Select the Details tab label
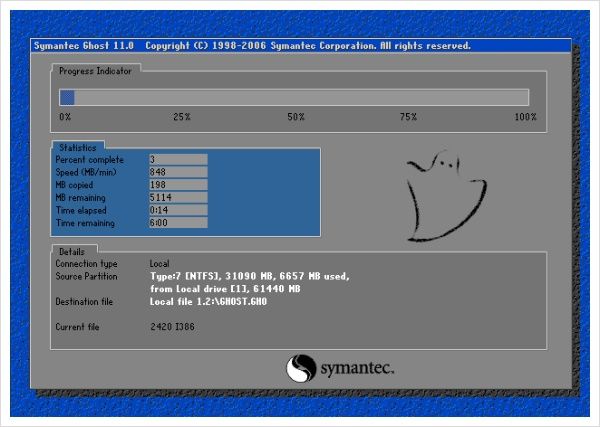 click(72, 252)
